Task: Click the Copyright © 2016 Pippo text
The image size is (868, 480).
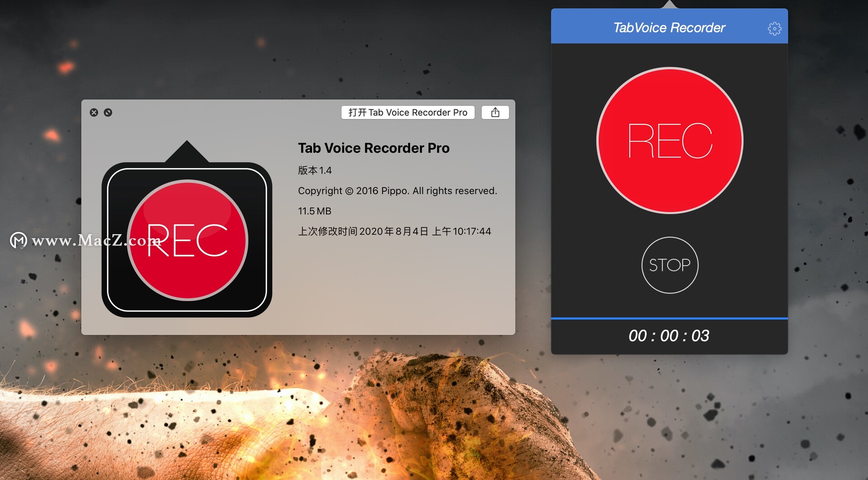Action: pos(397,191)
